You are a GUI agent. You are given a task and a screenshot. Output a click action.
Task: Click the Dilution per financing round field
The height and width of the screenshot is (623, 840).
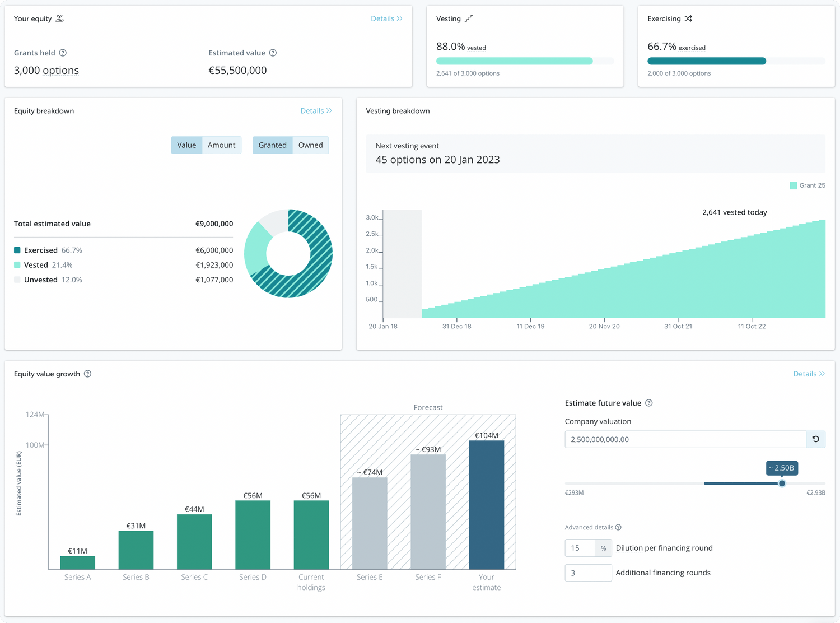pyautogui.click(x=580, y=548)
